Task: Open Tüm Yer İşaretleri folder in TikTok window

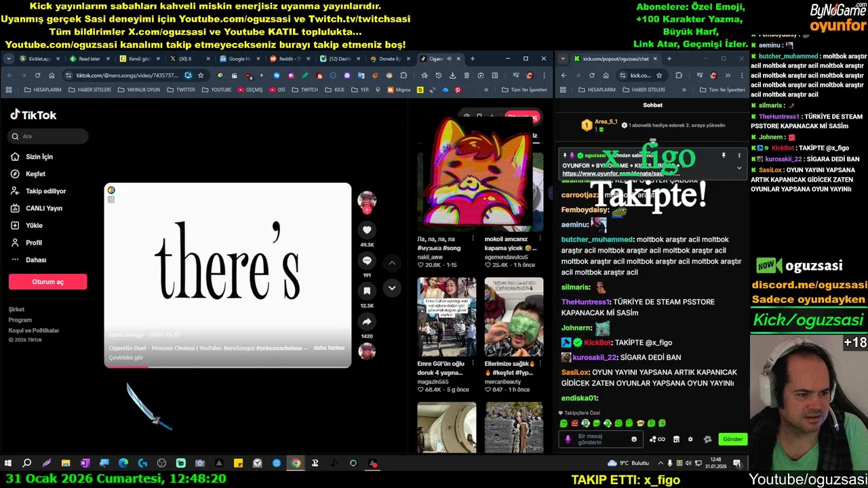Action: [x=524, y=89]
